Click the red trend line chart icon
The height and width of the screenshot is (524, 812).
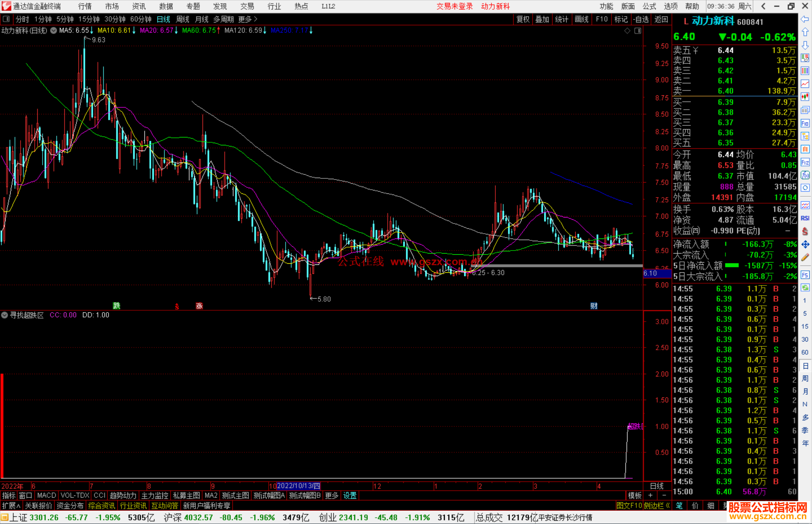[805, 83]
